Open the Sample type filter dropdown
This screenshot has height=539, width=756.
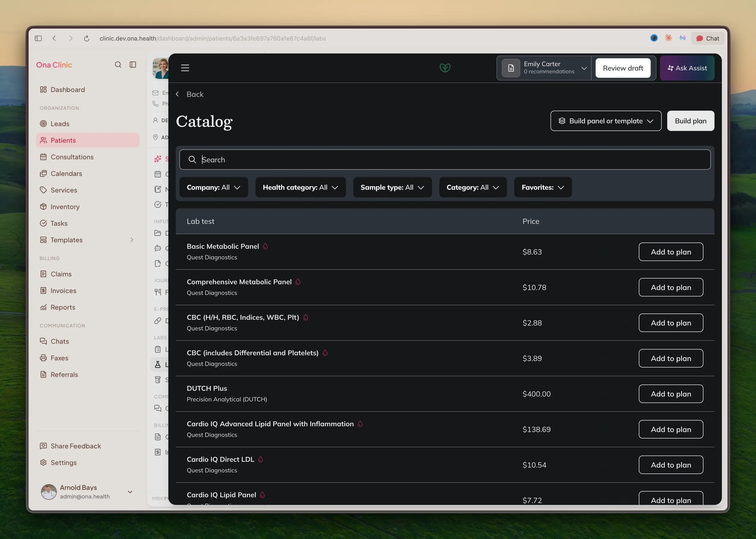(x=393, y=187)
